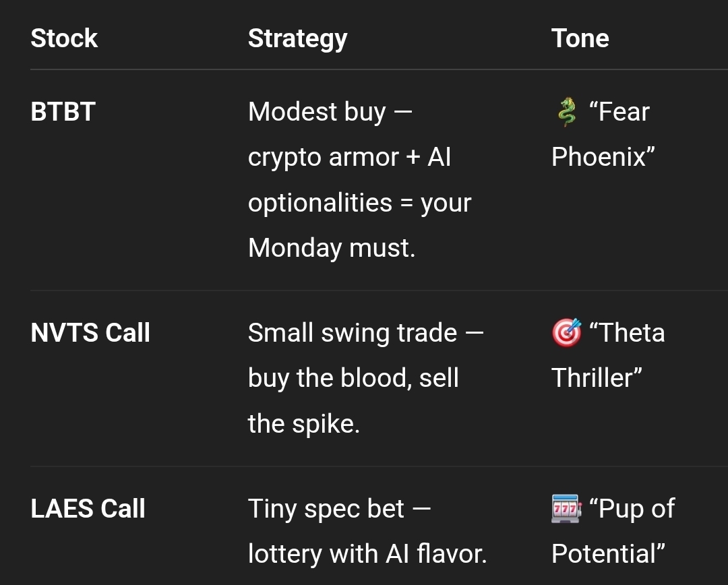728x585 pixels.
Task: Select the Strategy column header
Action: coord(297,39)
